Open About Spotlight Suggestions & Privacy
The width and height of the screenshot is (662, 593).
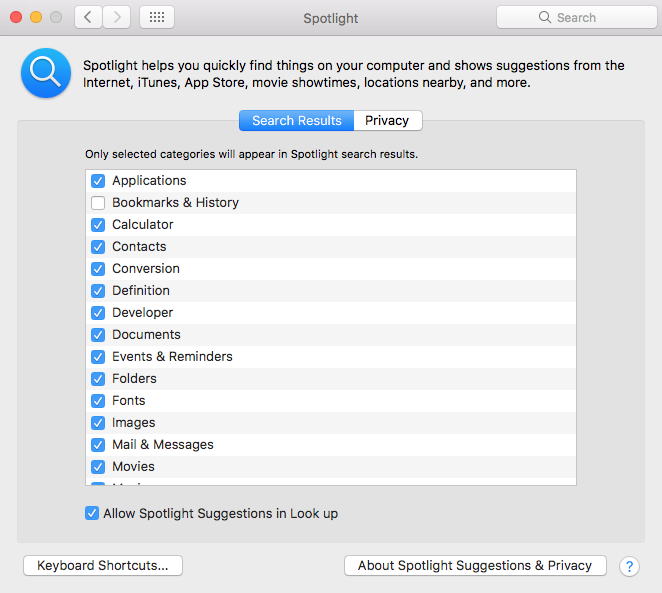(x=475, y=566)
